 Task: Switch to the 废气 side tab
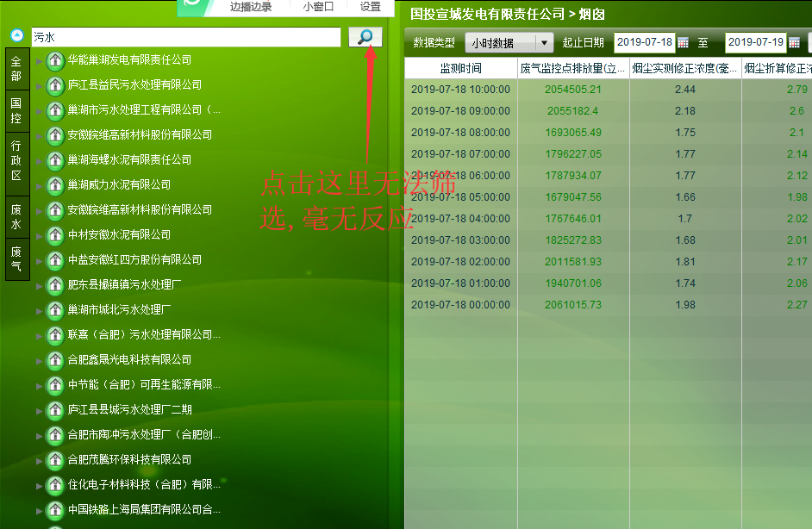[x=16, y=258]
